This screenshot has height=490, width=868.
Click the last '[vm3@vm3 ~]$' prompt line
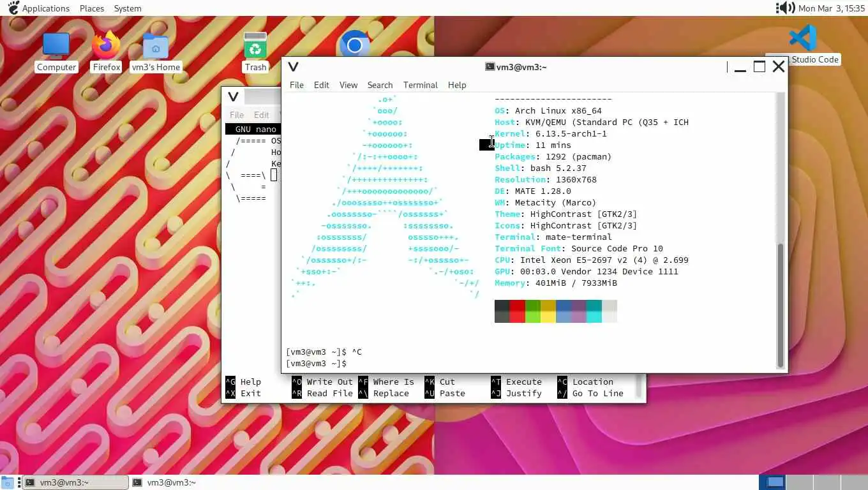pos(317,364)
